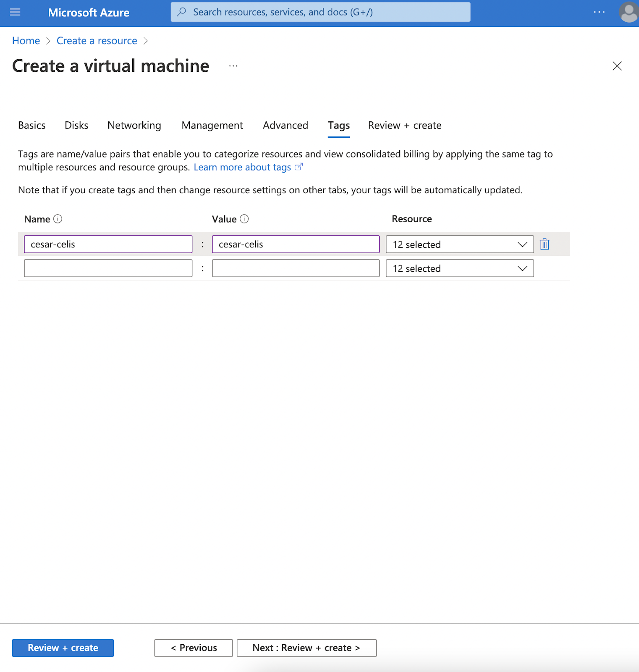Open the Networking tab
Screen dimensions: 639x672
click(134, 126)
